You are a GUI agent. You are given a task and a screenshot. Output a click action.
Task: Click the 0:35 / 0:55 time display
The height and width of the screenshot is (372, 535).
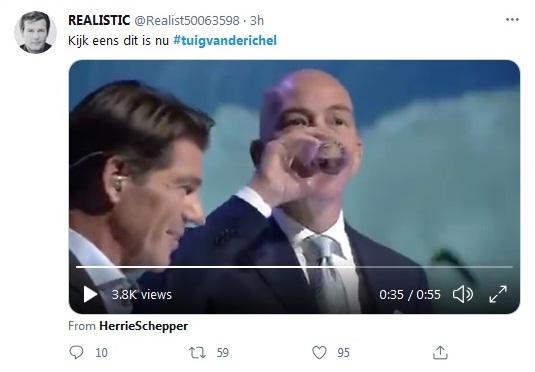coord(410,294)
